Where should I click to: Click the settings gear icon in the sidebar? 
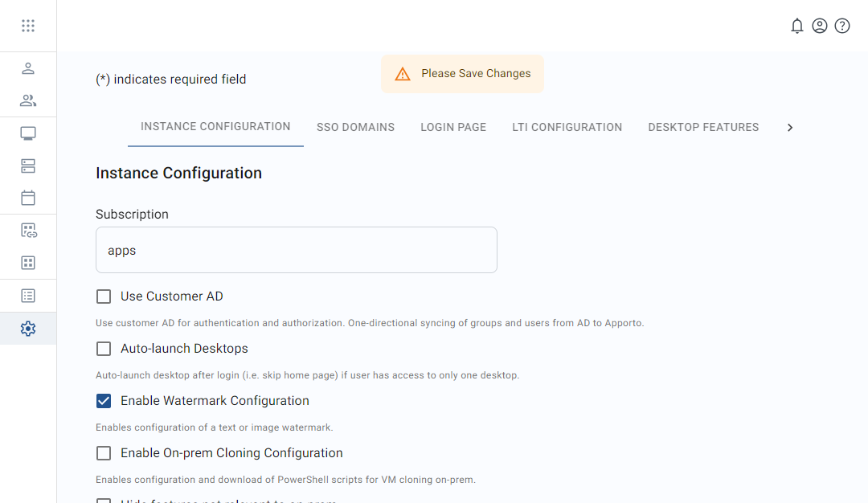click(x=28, y=328)
